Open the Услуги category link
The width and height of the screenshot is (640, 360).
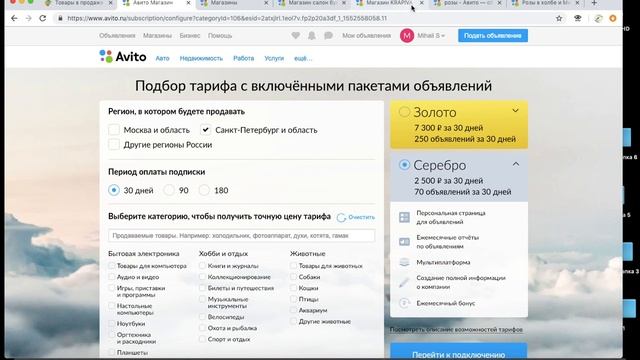pos(274,58)
